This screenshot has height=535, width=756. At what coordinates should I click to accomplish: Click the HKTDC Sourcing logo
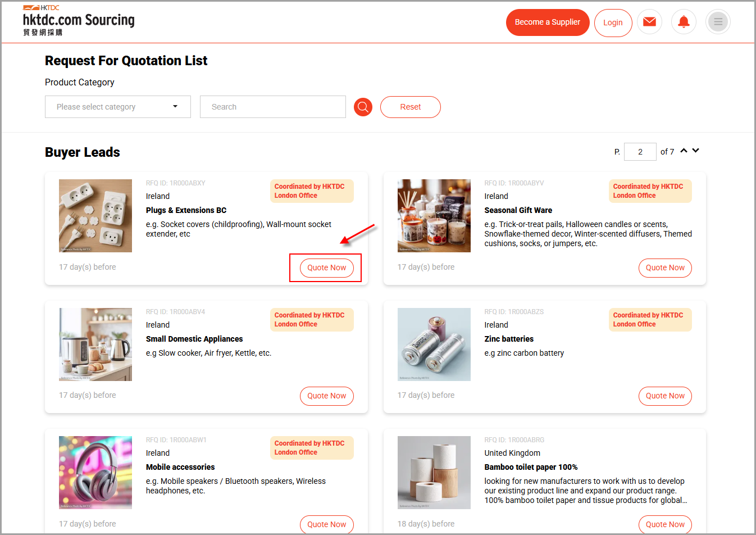[79, 20]
